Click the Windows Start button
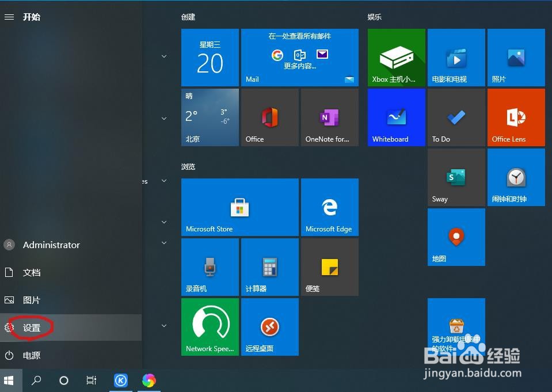 (x=9, y=380)
